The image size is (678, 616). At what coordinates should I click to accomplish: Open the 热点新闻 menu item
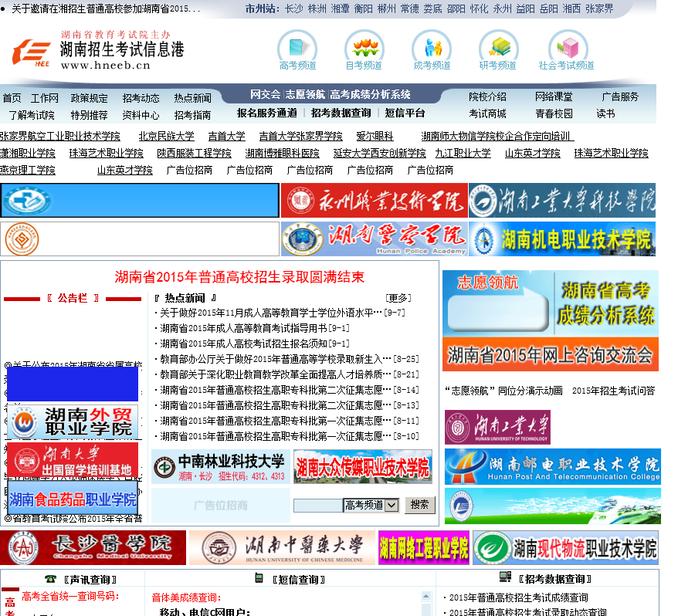[x=193, y=98]
